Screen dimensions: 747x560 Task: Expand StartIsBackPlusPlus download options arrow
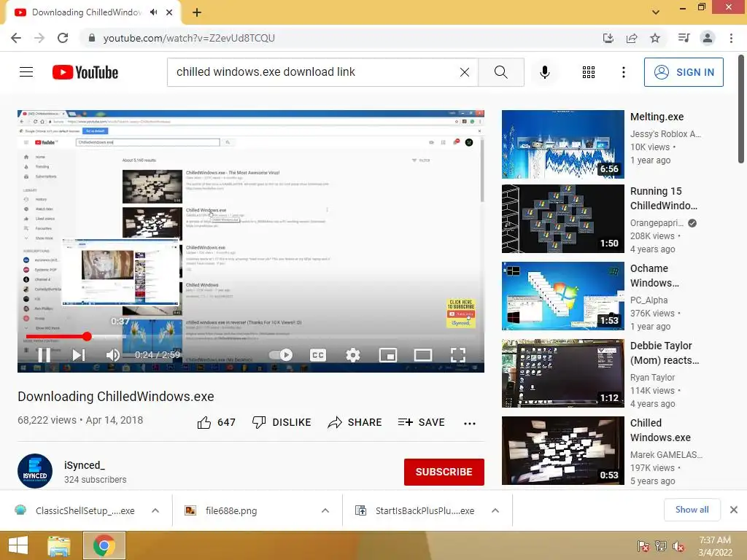[x=495, y=510]
